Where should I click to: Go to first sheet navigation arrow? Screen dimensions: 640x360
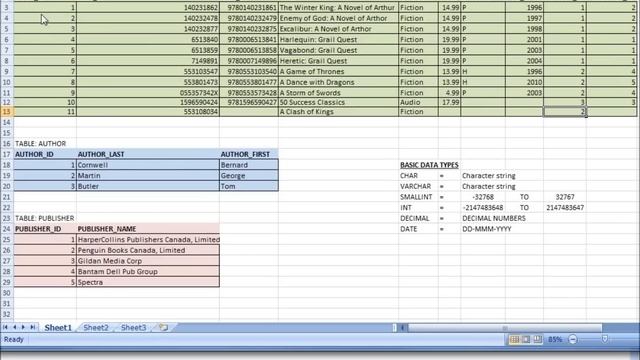point(5,327)
